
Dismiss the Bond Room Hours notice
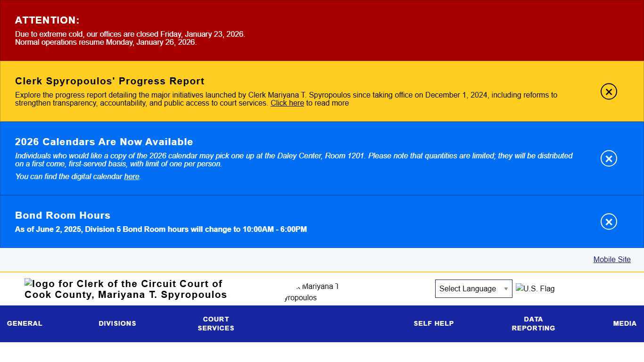click(x=609, y=222)
